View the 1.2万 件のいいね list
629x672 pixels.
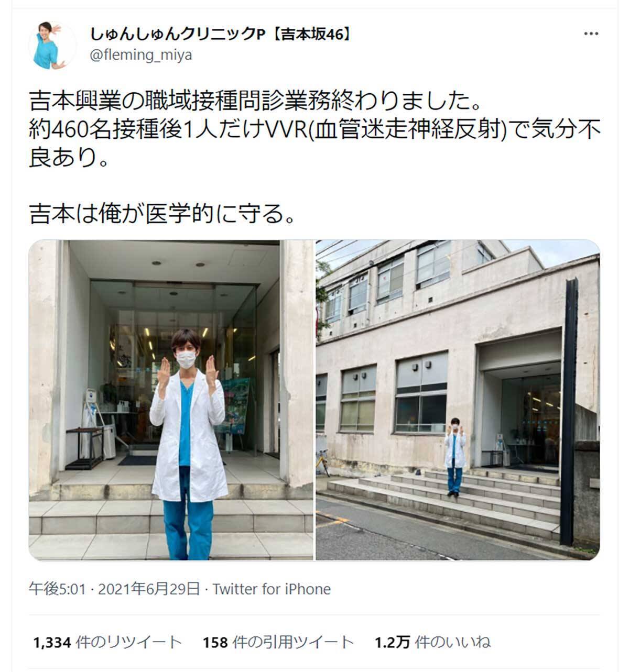click(432, 642)
